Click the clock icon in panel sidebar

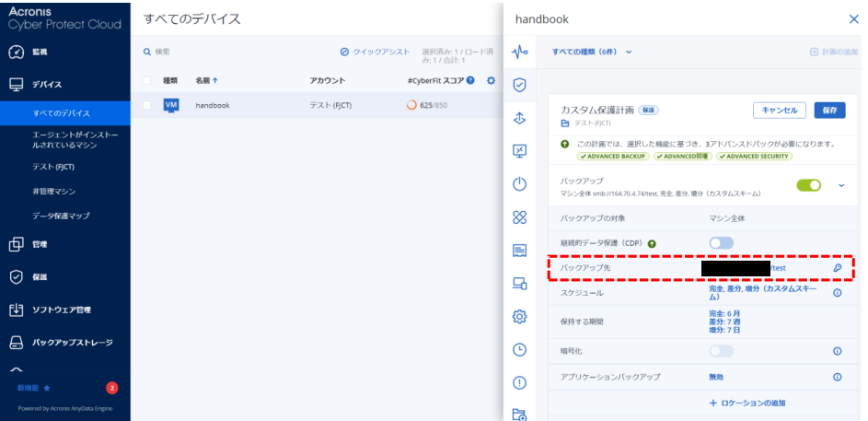click(x=519, y=349)
